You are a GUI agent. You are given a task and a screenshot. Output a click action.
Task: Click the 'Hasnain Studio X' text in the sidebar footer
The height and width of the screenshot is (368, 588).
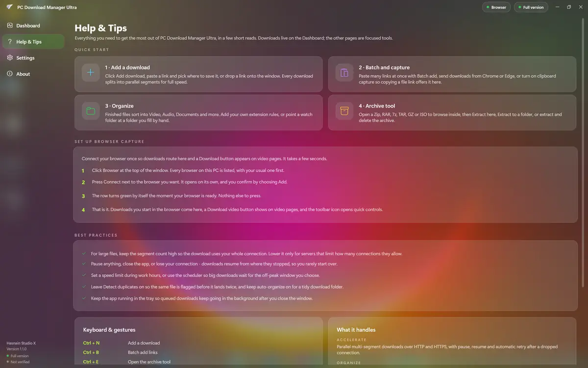coord(21,343)
